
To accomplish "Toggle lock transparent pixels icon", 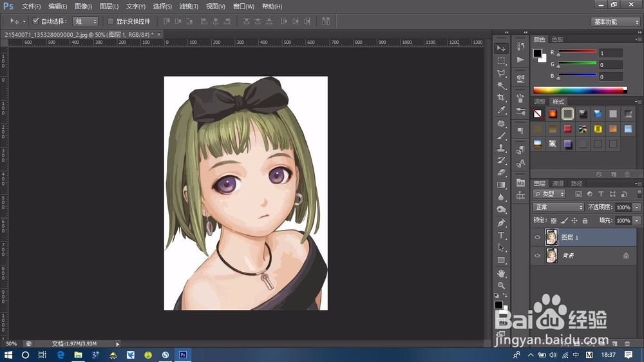I will [x=554, y=221].
